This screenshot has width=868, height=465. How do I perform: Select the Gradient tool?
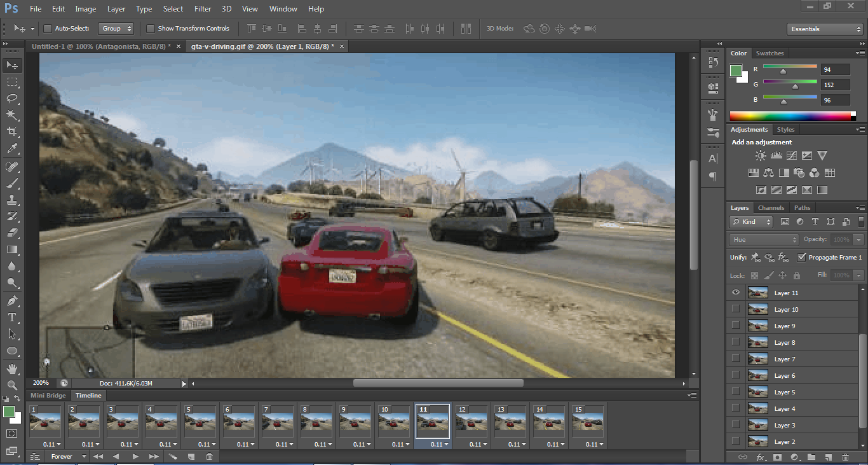(12, 249)
